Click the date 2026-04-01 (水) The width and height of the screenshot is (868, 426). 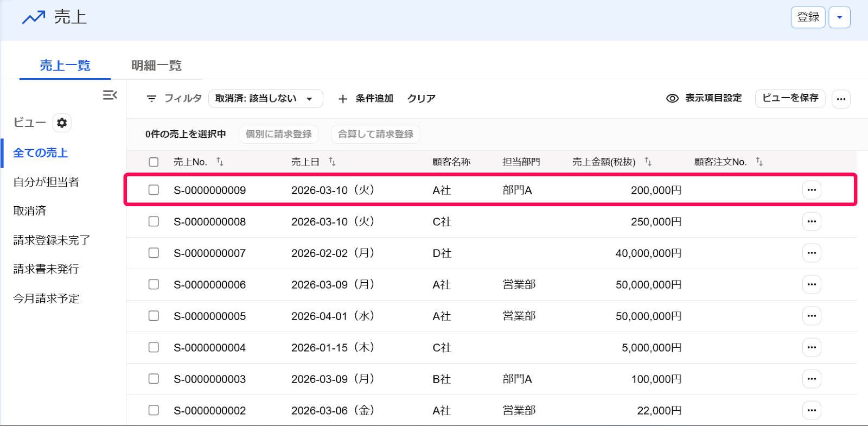pyautogui.click(x=333, y=316)
